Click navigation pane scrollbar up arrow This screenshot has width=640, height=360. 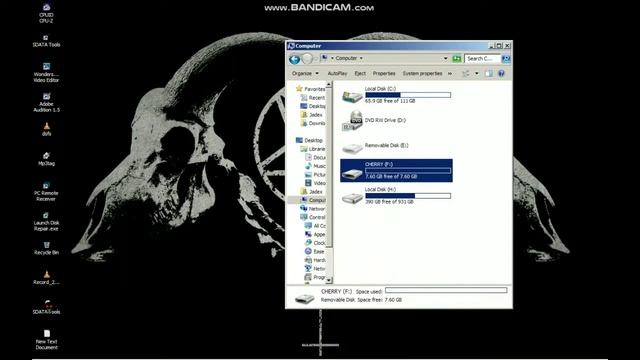click(329, 84)
